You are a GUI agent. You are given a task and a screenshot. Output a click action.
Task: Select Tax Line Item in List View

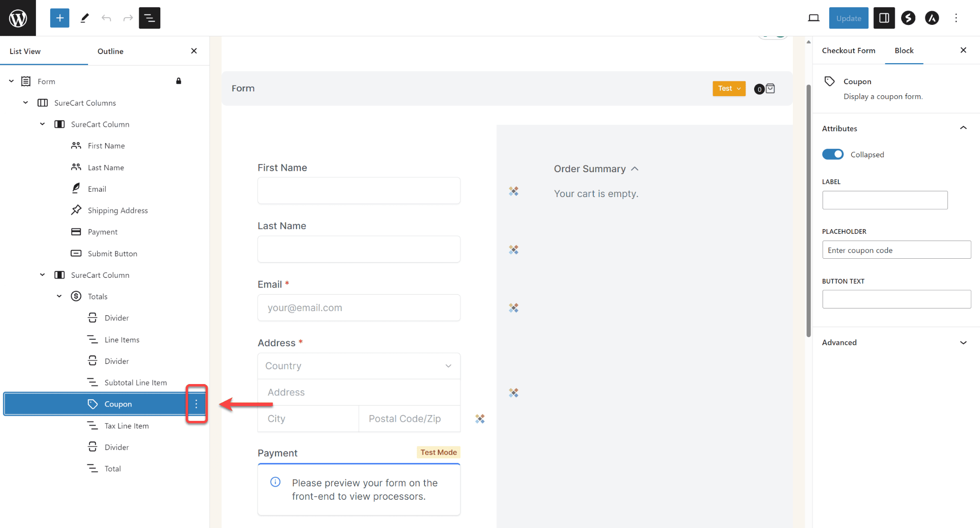(126, 426)
